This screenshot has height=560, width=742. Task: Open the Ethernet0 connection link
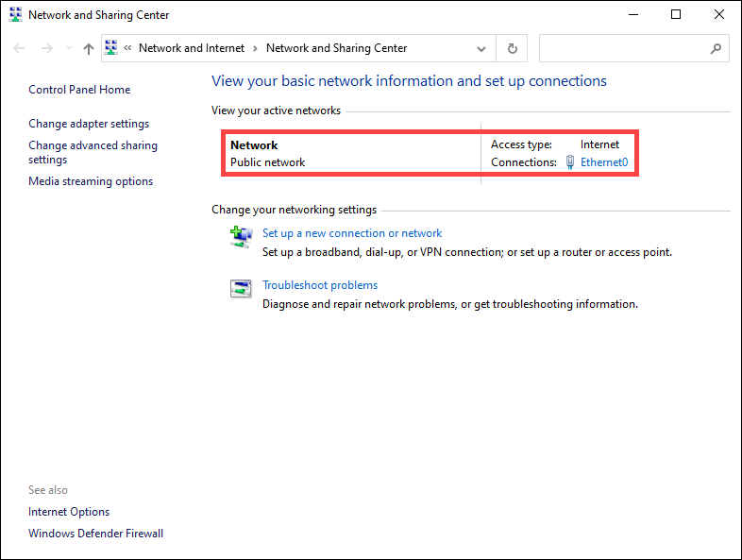tap(603, 162)
